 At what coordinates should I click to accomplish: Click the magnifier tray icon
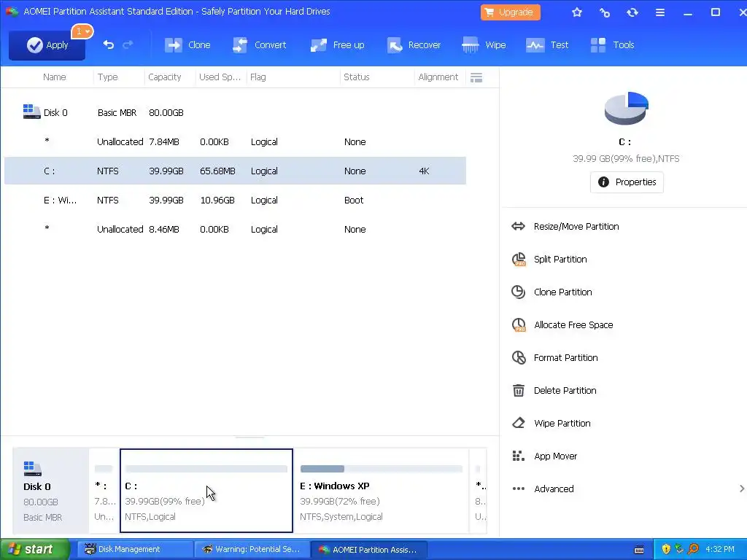tap(693, 550)
